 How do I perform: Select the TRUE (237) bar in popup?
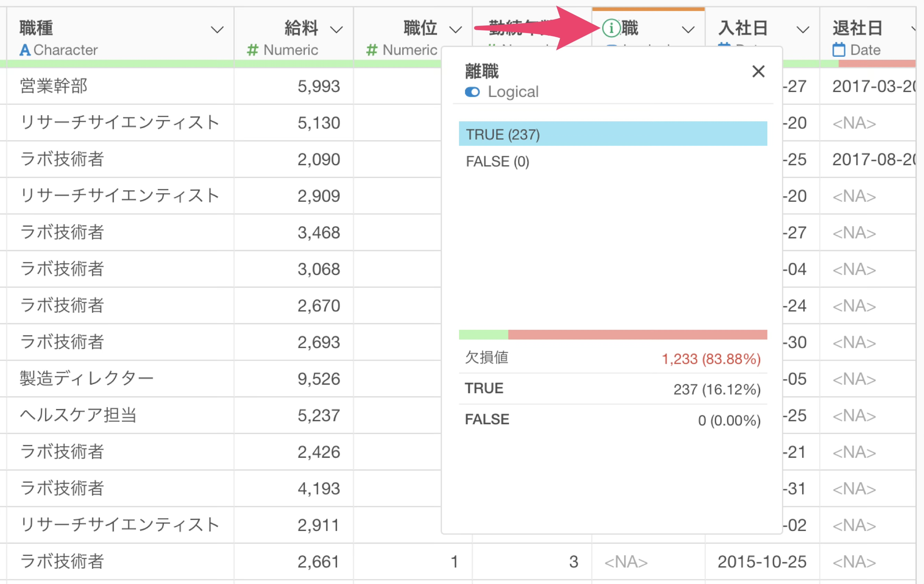(612, 134)
